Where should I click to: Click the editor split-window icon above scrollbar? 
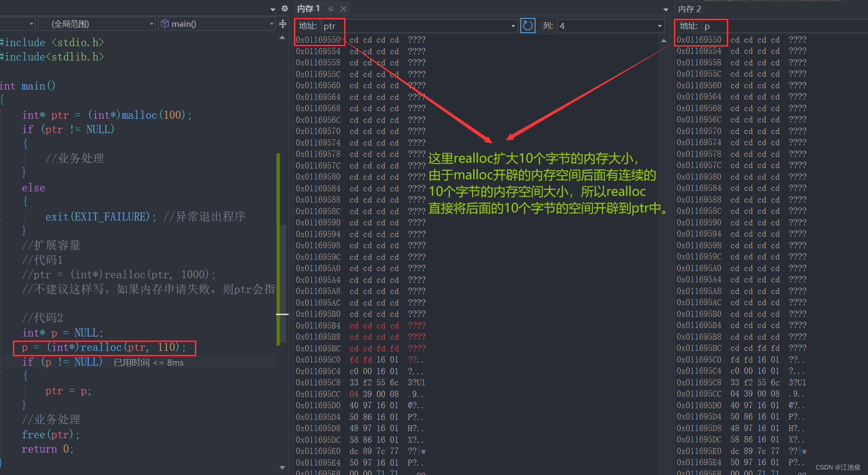click(x=282, y=24)
